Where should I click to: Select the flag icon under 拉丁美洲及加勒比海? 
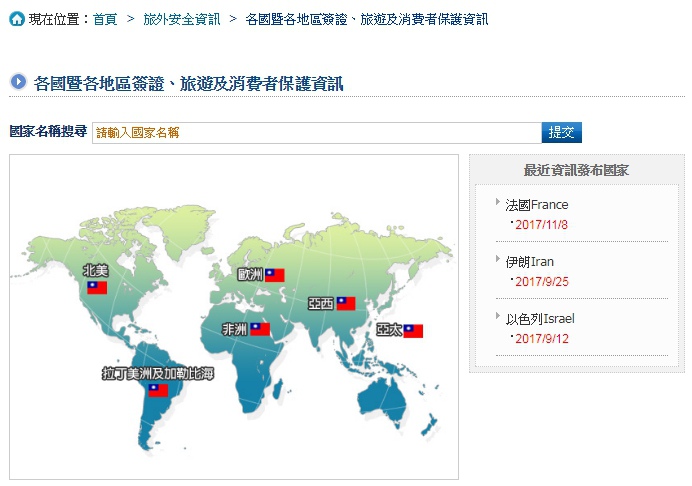tap(158, 390)
